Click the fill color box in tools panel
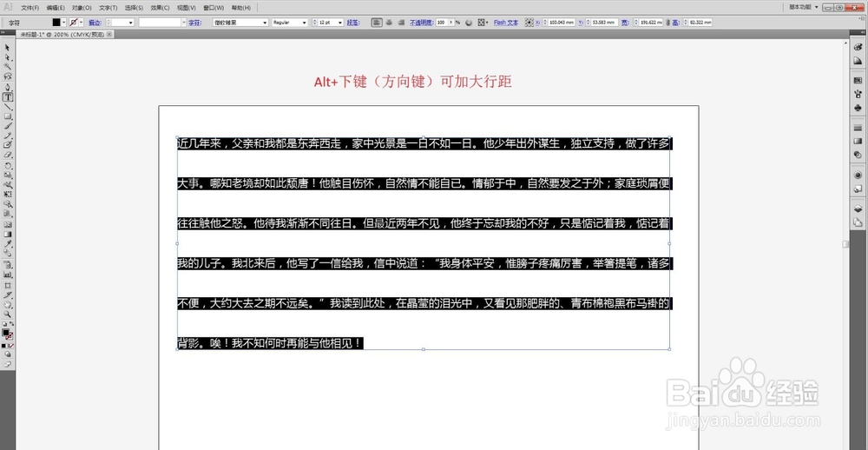Image resolution: width=868 pixels, height=450 pixels. coord(5,332)
